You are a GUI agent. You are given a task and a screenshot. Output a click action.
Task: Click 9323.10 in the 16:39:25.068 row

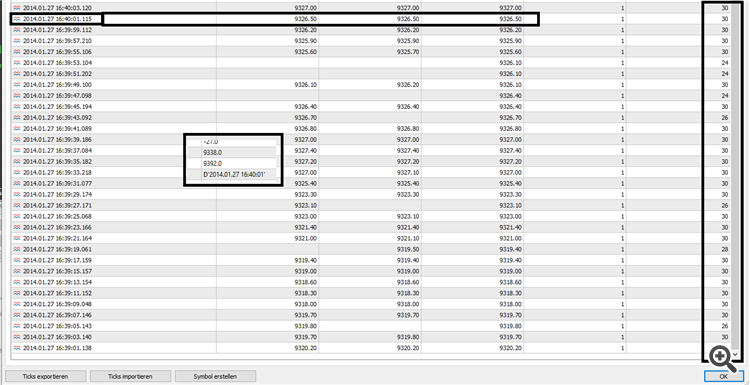[408, 217]
